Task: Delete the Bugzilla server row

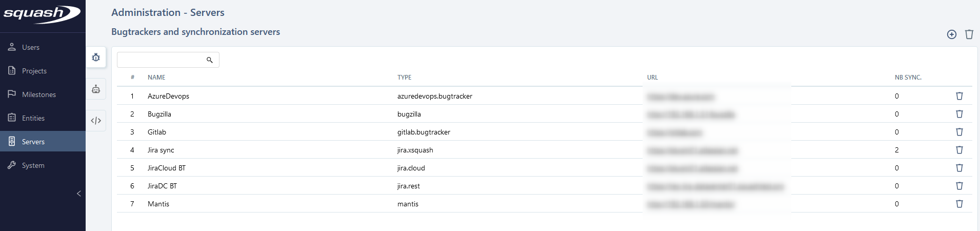Action: [x=959, y=114]
